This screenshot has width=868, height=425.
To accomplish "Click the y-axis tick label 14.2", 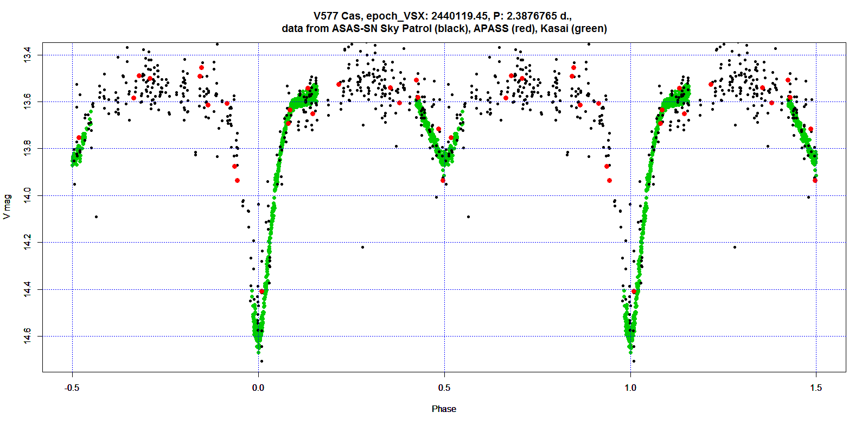I will pyautogui.click(x=28, y=242).
